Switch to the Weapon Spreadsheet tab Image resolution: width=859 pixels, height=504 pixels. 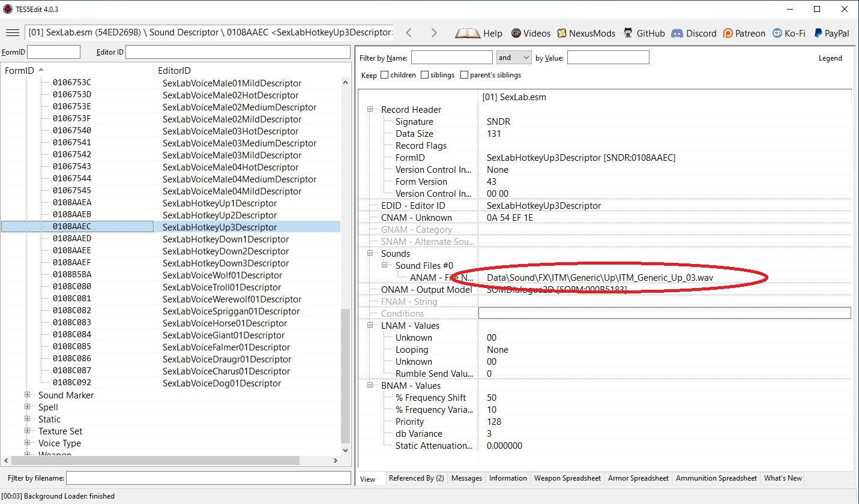point(567,478)
